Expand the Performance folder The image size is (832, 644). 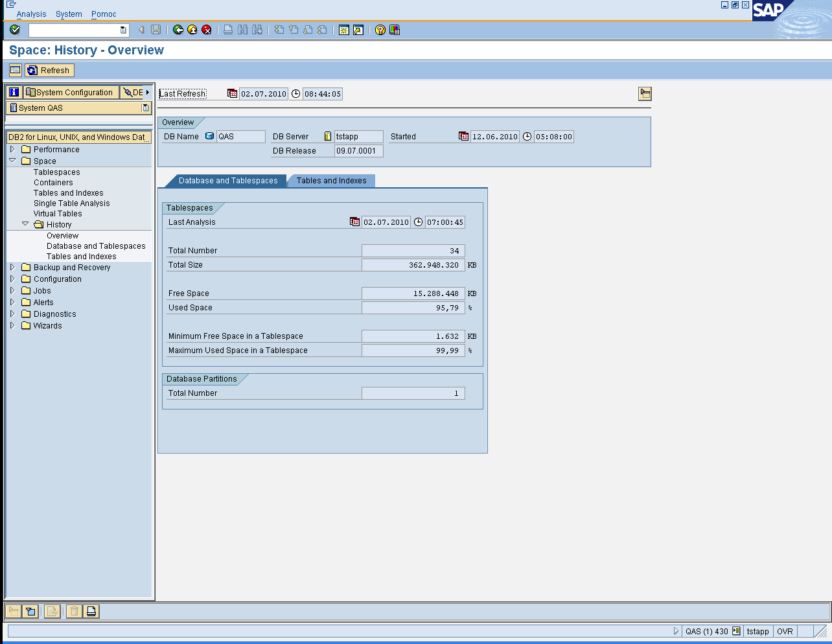tap(12, 149)
